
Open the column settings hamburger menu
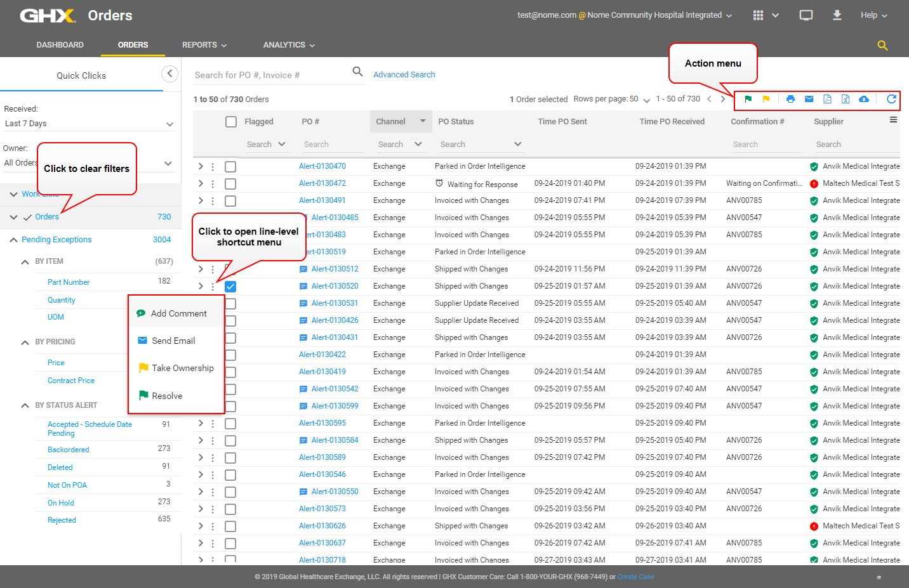point(893,120)
